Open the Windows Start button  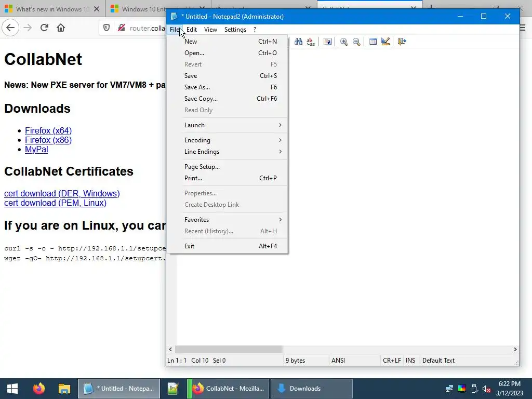[x=12, y=389]
